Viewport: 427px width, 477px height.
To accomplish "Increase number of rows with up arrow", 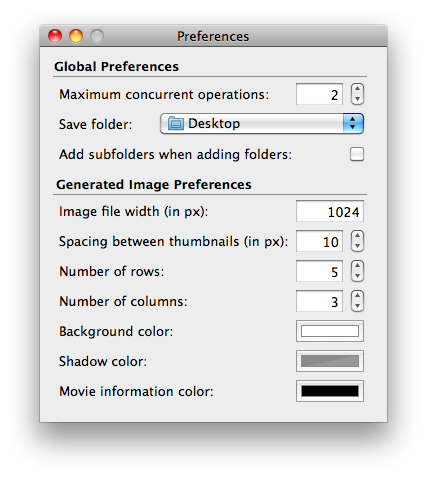I will point(357,266).
